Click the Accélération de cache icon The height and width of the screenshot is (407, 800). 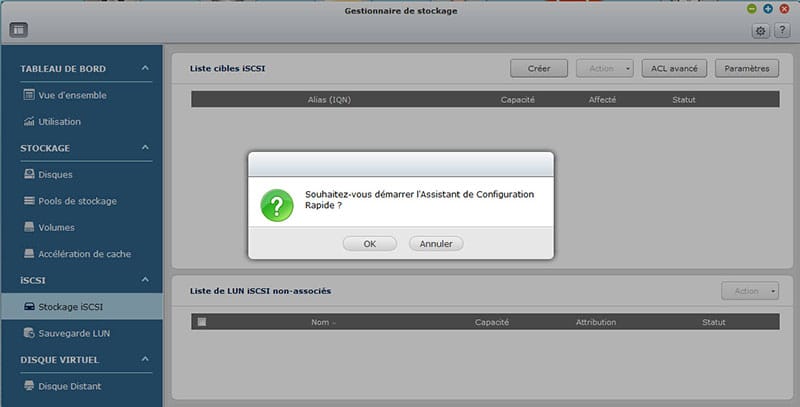(29, 254)
